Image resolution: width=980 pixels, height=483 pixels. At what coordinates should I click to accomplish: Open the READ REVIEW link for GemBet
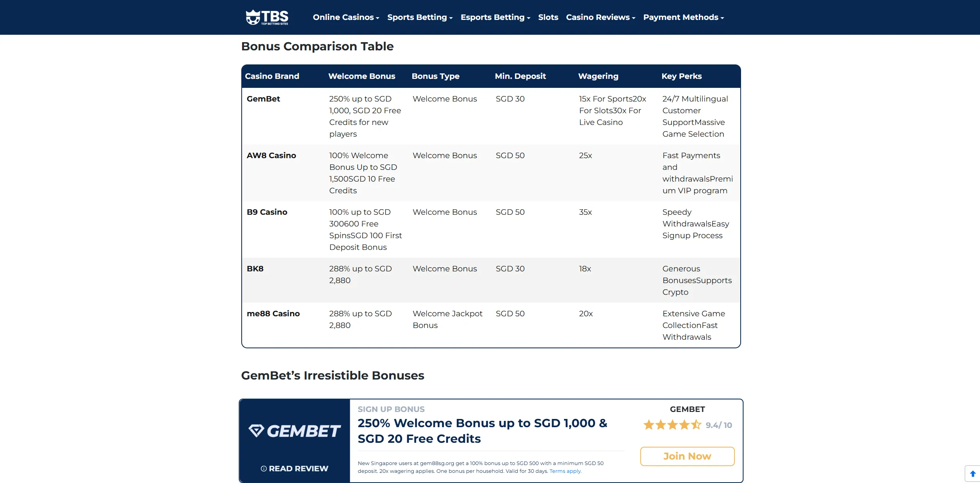point(295,469)
